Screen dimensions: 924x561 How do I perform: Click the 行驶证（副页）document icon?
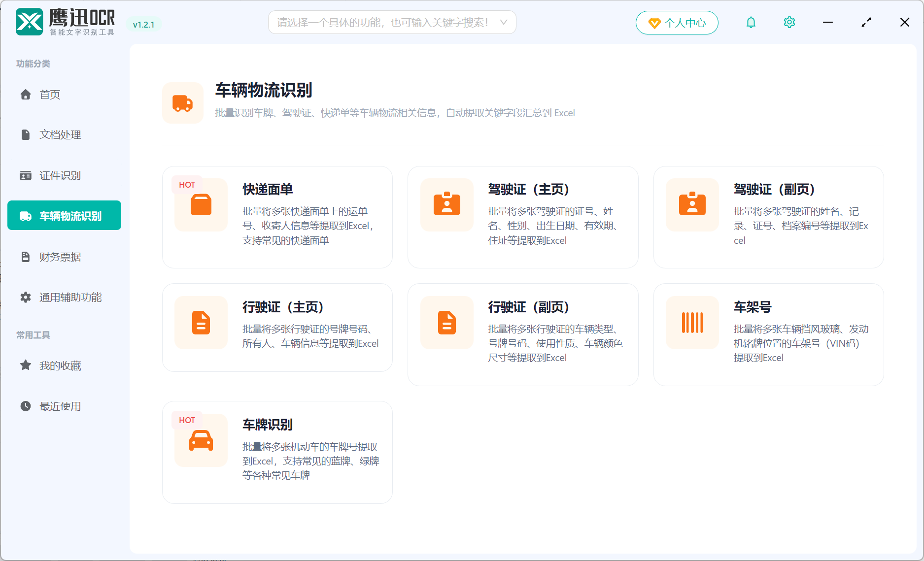447,323
